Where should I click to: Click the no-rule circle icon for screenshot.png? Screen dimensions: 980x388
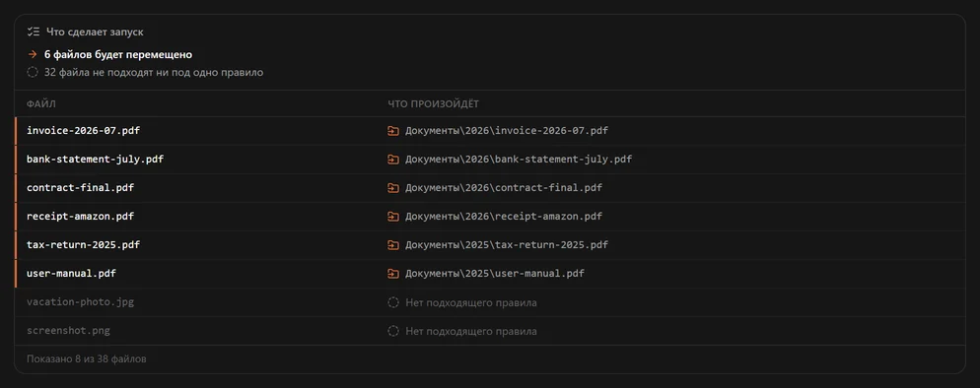[393, 331]
